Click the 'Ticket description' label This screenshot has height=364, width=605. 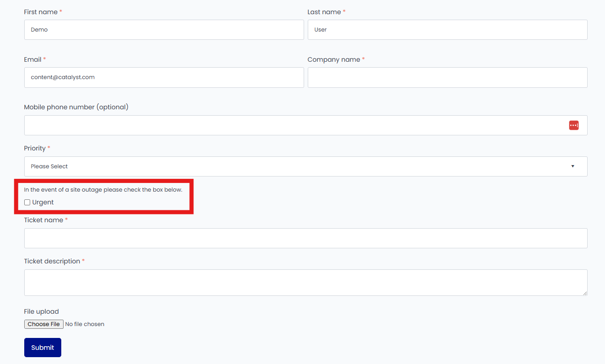pyautogui.click(x=52, y=261)
